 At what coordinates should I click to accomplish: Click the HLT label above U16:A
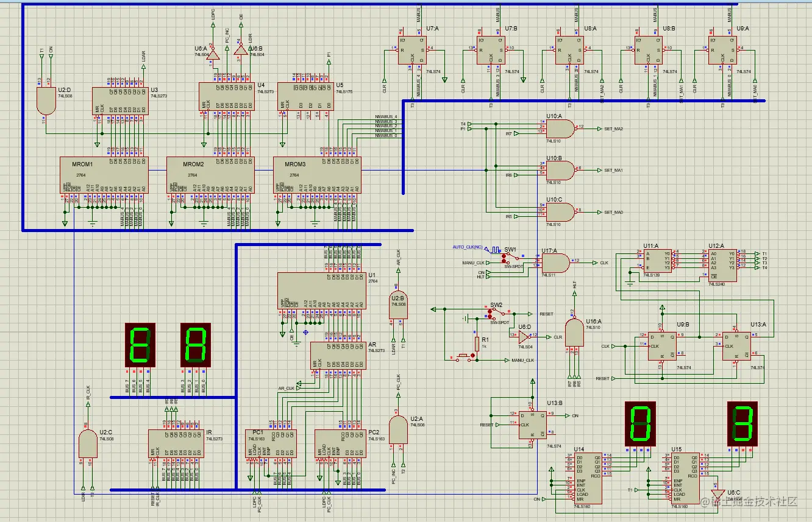[574, 284]
